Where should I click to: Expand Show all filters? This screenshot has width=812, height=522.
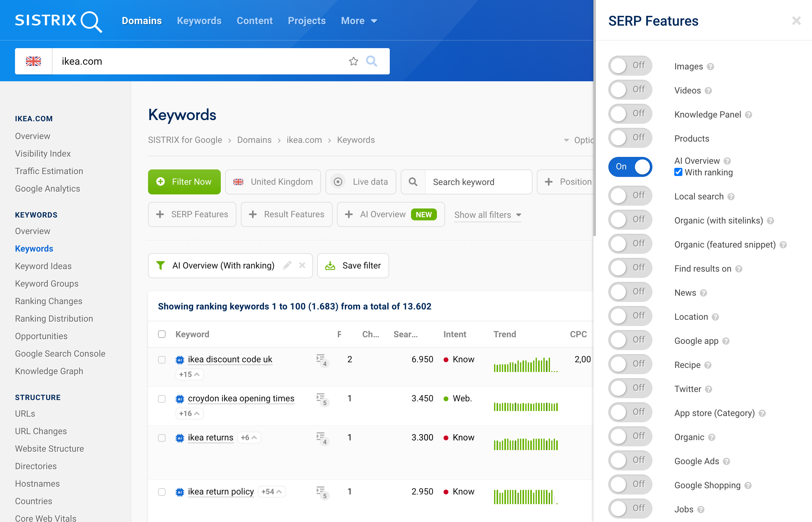point(488,215)
